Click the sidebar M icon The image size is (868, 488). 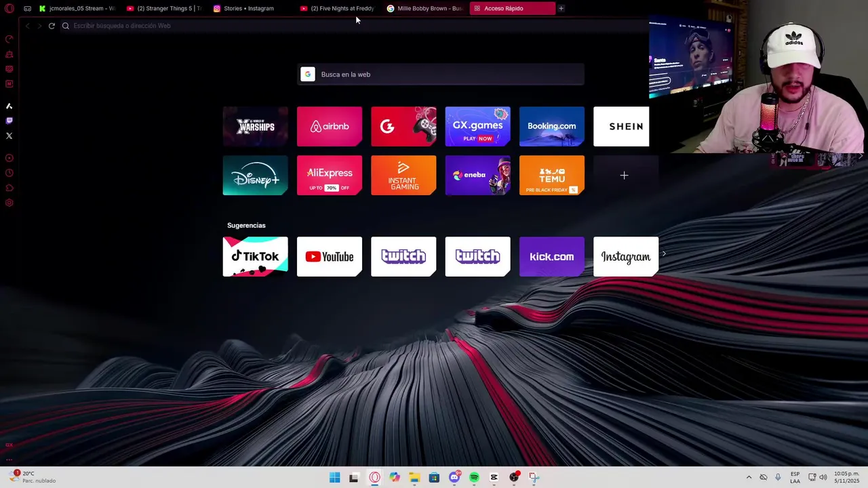click(9, 84)
